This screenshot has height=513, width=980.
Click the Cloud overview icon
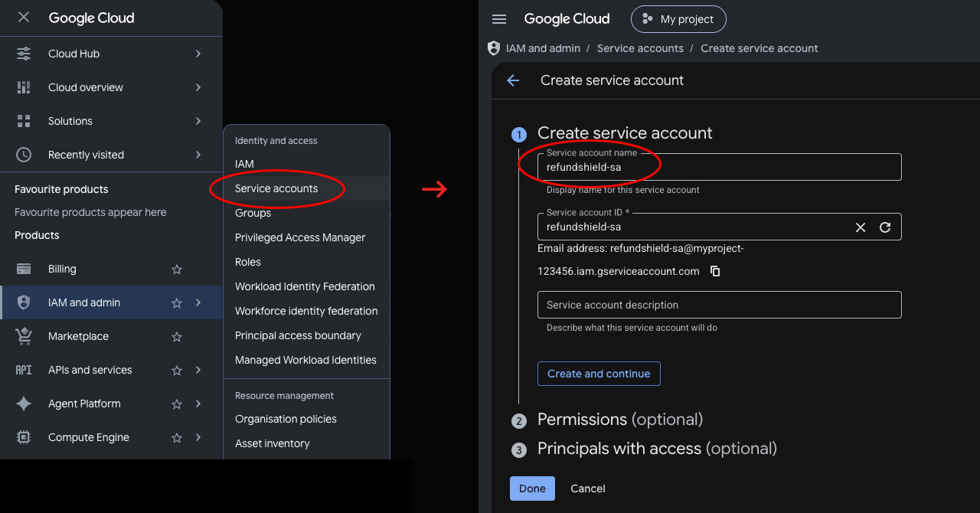pos(24,87)
